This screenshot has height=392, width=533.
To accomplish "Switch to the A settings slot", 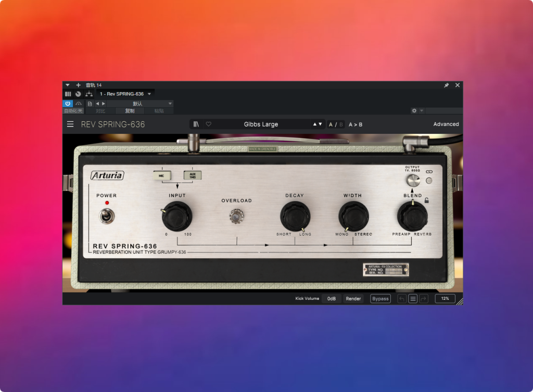I will pos(331,124).
